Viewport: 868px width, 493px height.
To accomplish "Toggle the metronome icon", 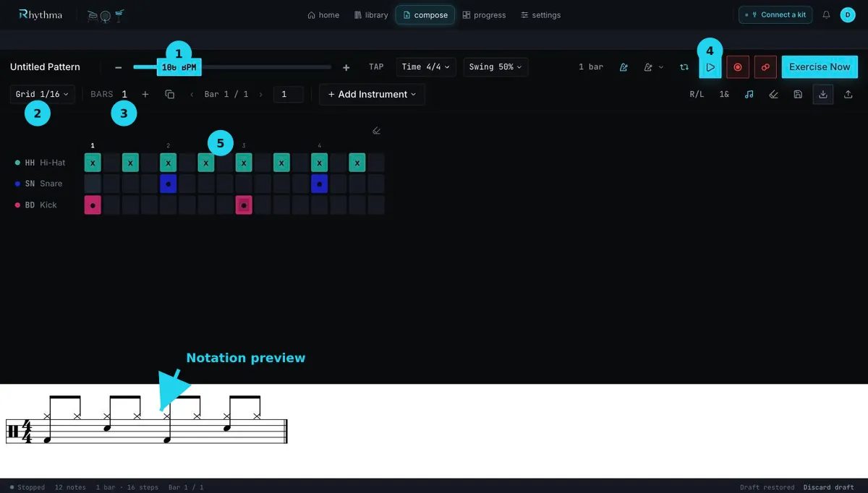I will [x=624, y=67].
